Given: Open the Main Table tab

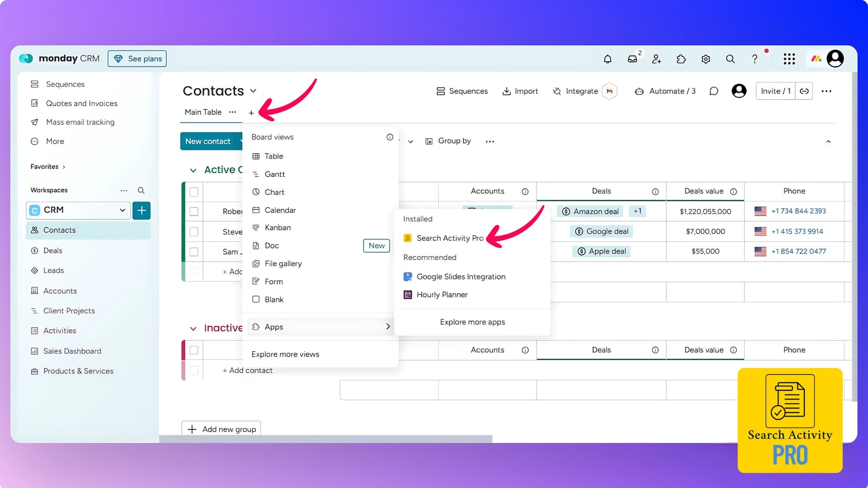Looking at the screenshot, I should click(203, 112).
